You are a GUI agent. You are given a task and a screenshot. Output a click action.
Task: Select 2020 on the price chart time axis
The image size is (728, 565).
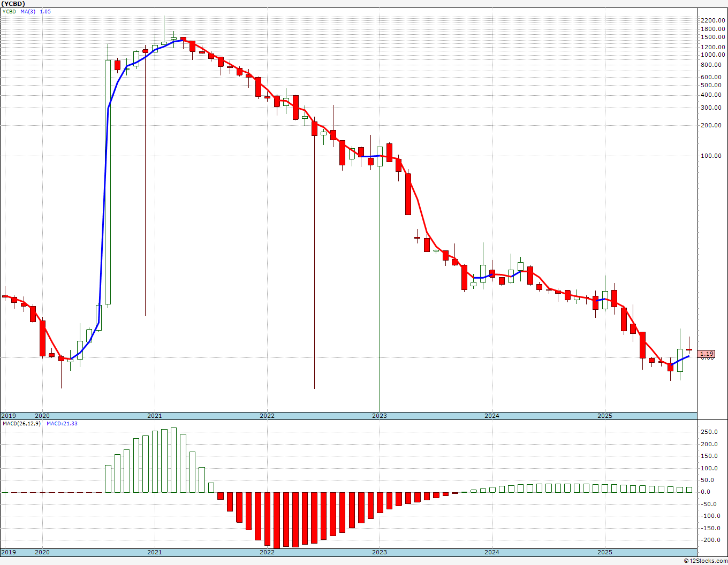pos(42,416)
